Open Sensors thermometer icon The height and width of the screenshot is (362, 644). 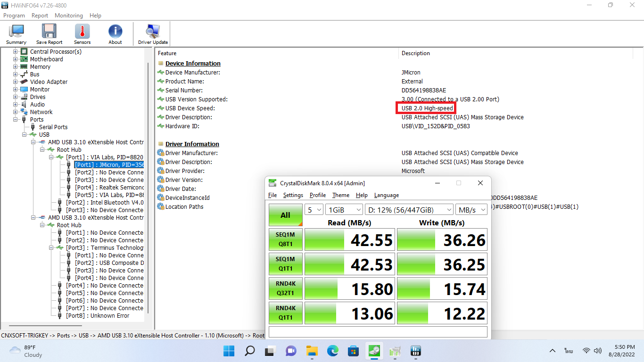[x=82, y=34]
